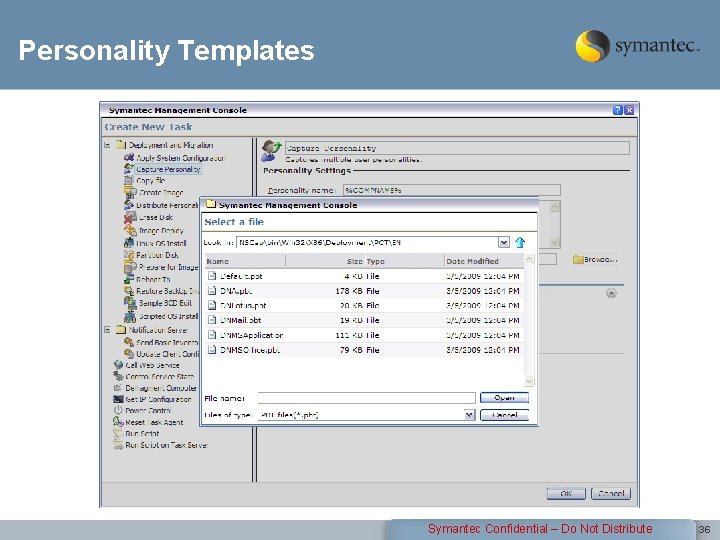720x540 pixels.
Task: Open help for Symantec Management Console
Action: coord(618,110)
